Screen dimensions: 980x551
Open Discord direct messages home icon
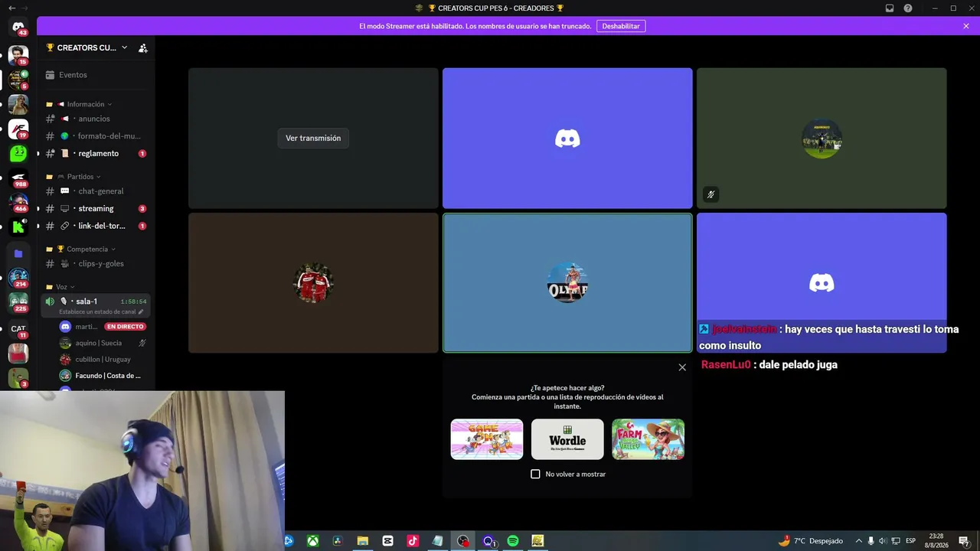click(18, 28)
